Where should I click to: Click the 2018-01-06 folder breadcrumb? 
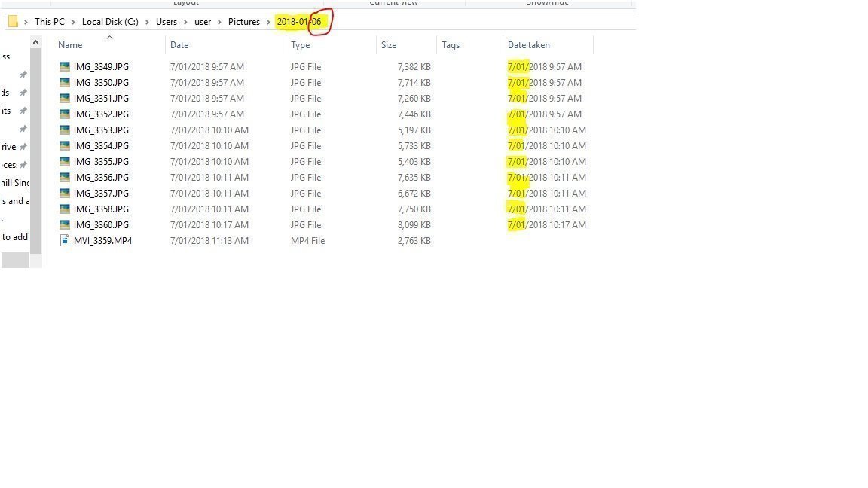pyautogui.click(x=299, y=22)
